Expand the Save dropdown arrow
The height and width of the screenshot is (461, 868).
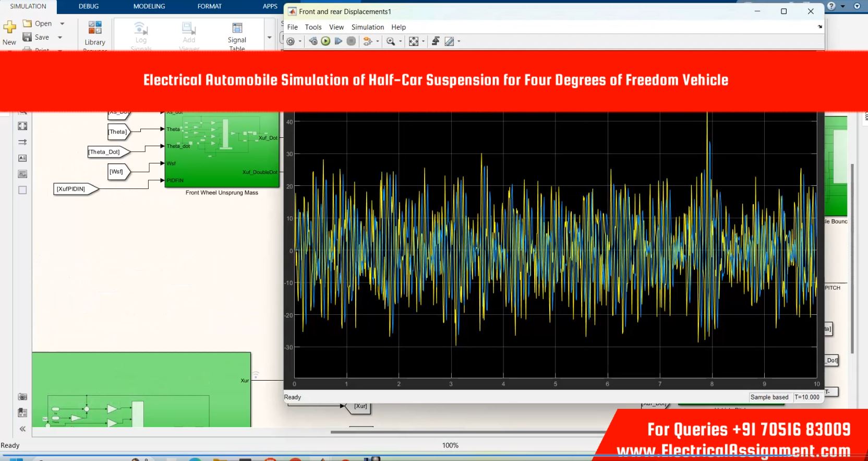click(60, 37)
